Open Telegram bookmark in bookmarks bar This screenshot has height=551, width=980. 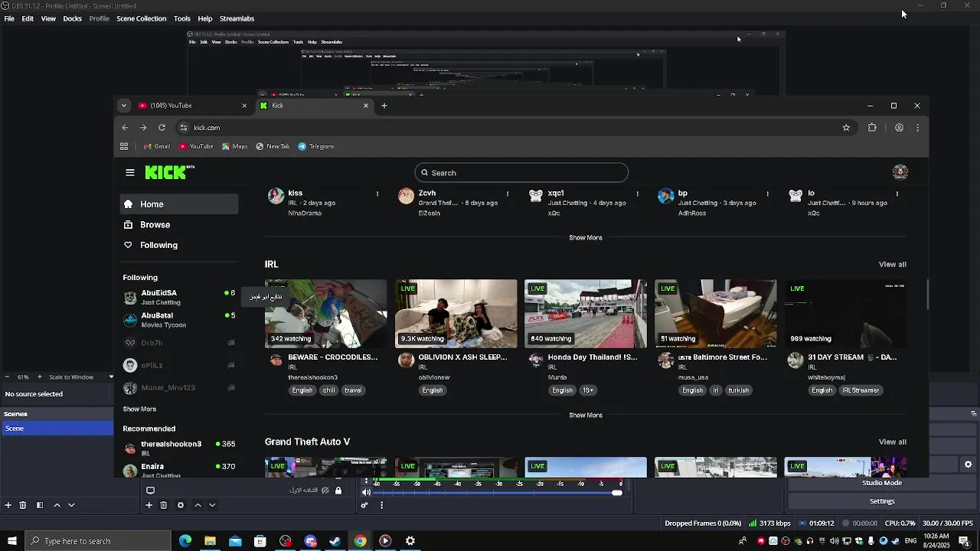click(x=316, y=146)
